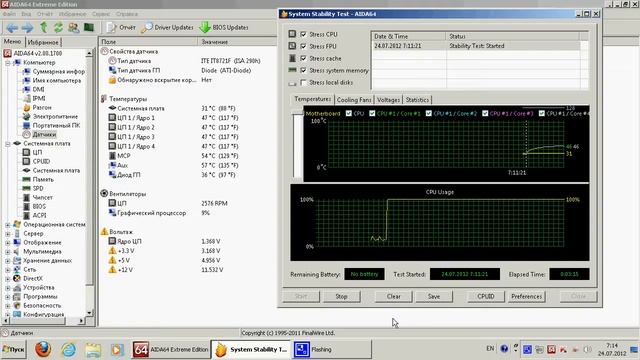Open the Справка menu
This screenshot has width=640, height=360.
(x=127, y=14)
